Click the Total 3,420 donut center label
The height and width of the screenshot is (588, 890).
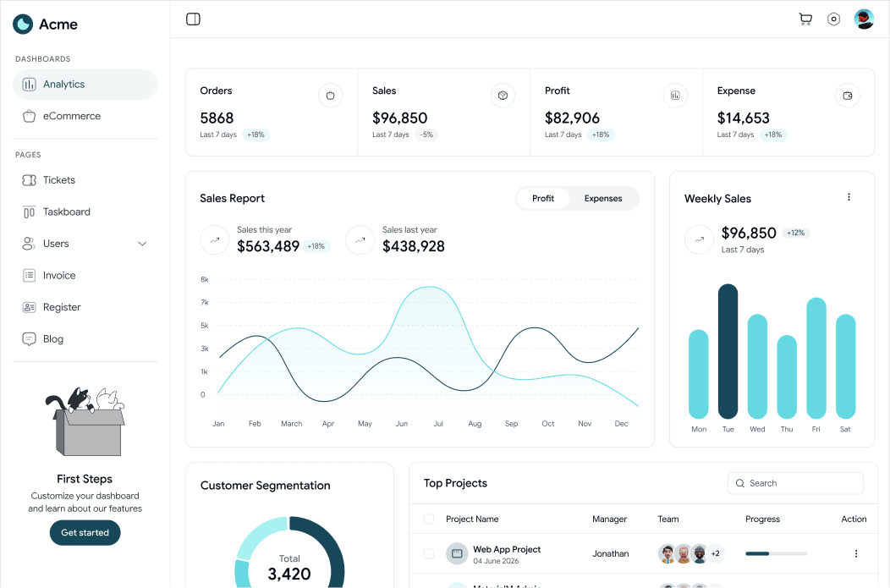pyautogui.click(x=289, y=568)
